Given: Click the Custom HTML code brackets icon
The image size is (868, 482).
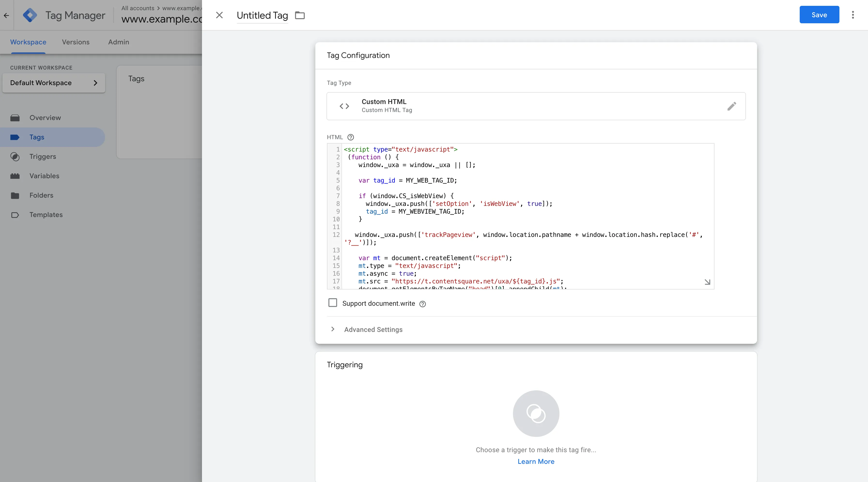Looking at the screenshot, I should coord(344,106).
